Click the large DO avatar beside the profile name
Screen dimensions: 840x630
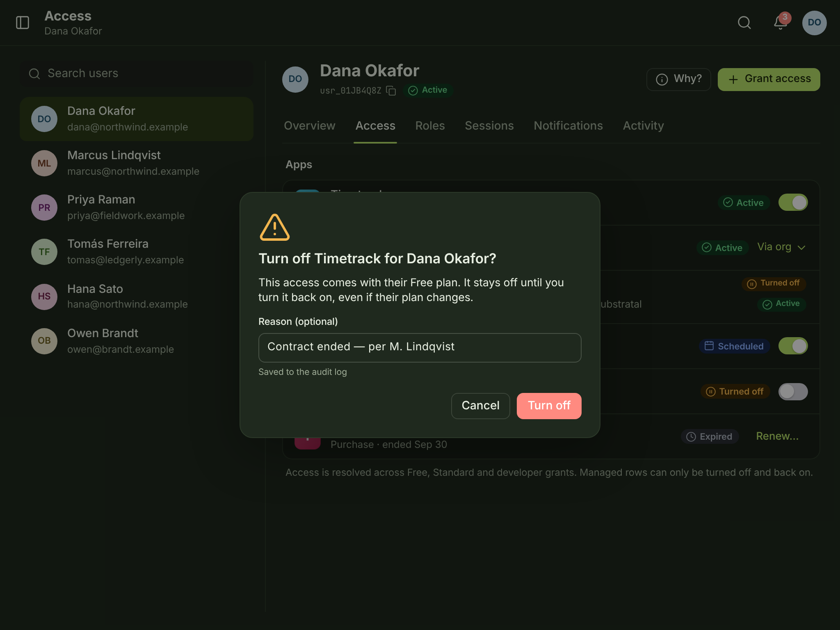[x=295, y=79]
